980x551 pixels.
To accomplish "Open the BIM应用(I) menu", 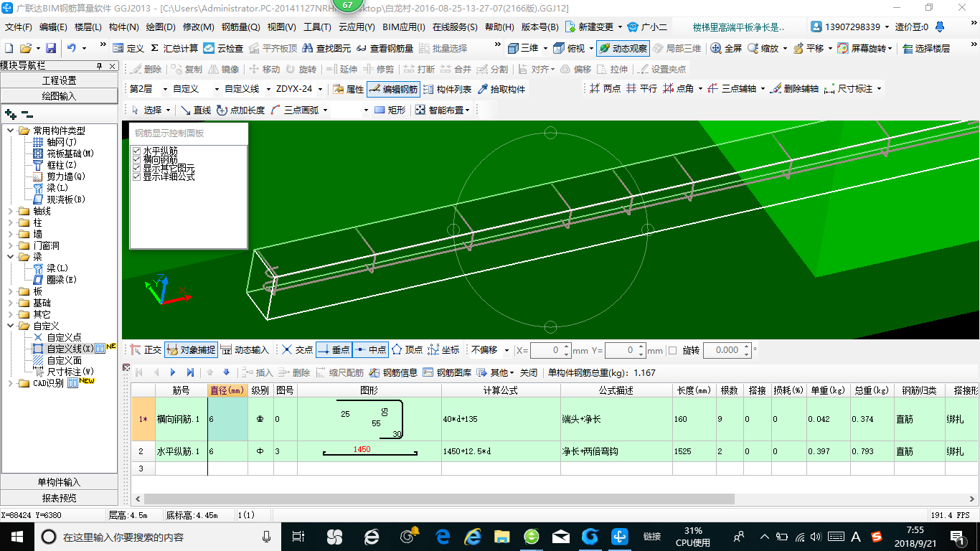I will coord(403,27).
